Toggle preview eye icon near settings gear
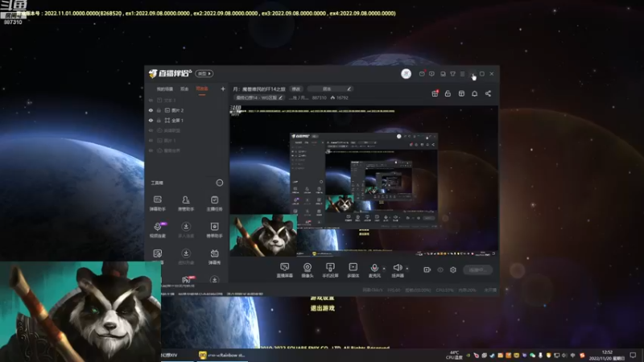This screenshot has height=362, width=644. pyautogui.click(x=440, y=269)
